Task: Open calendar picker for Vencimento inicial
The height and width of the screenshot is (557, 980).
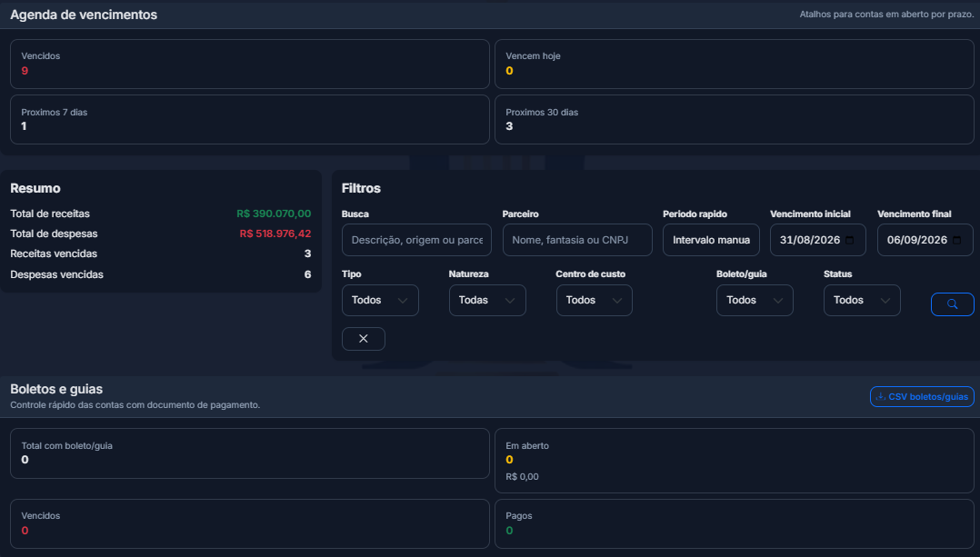Action: point(849,240)
